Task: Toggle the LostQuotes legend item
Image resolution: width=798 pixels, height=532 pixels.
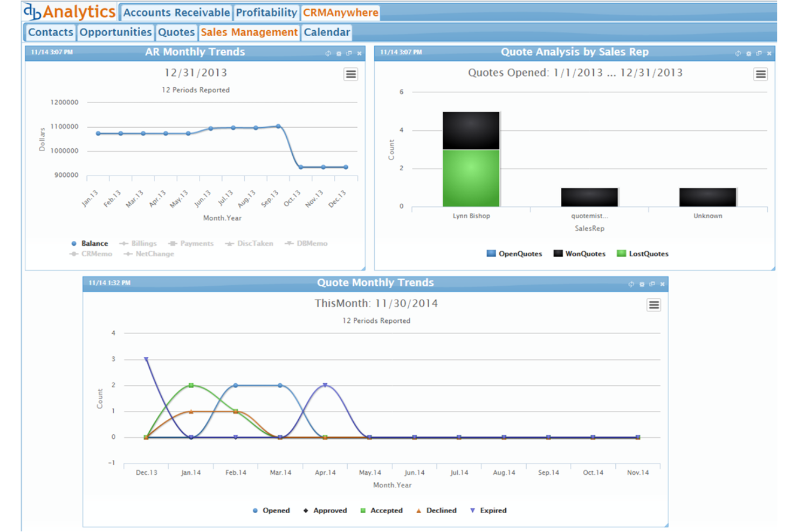Action: click(x=643, y=254)
